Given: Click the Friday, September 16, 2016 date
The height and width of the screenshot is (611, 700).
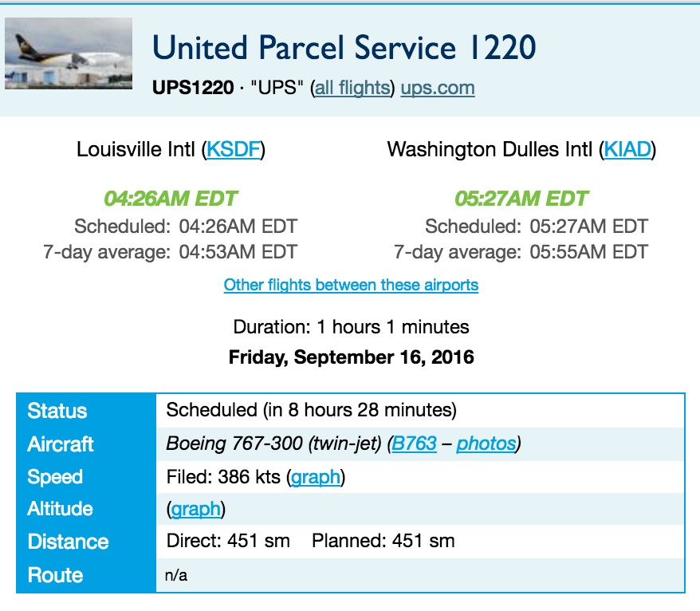Looking at the screenshot, I should point(351,357).
